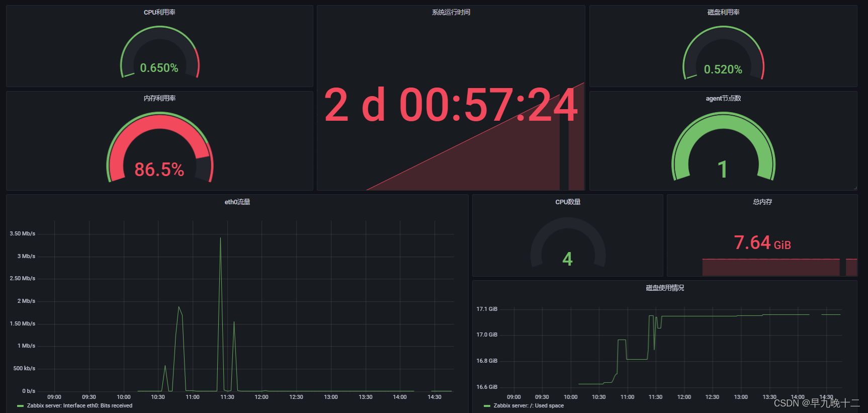The height and width of the screenshot is (413, 868).
Task: Open the 系统运行时间 panel title menu
Action: click(x=451, y=12)
